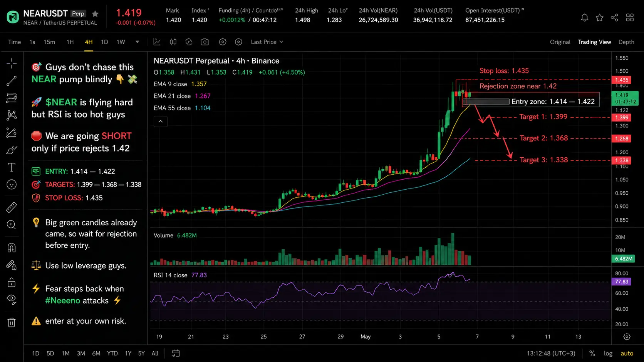The width and height of the screenshot is (644, 362).
Task: Click the drawing tools icon in top toolbar
Action: click(189, 42)
